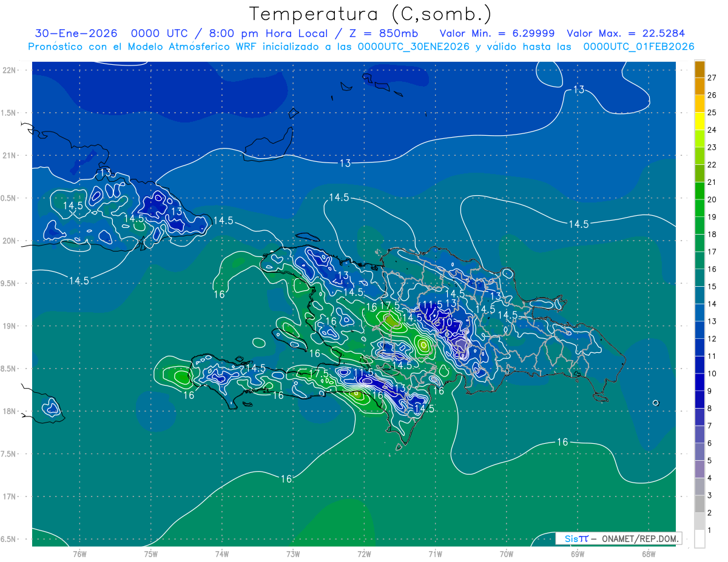Click the truncated "1.5N" latitude label
Viewport: 728px width, 562px height.
click(8, 113)
